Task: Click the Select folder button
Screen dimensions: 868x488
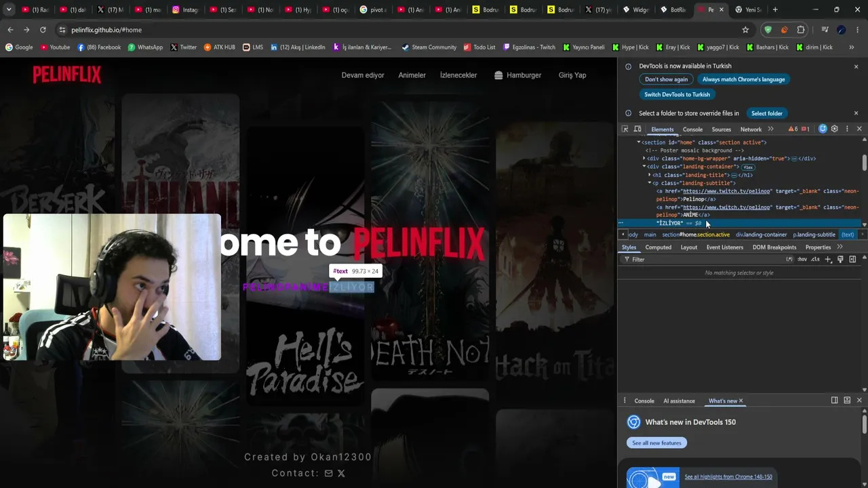Action: tap(767, 113)
